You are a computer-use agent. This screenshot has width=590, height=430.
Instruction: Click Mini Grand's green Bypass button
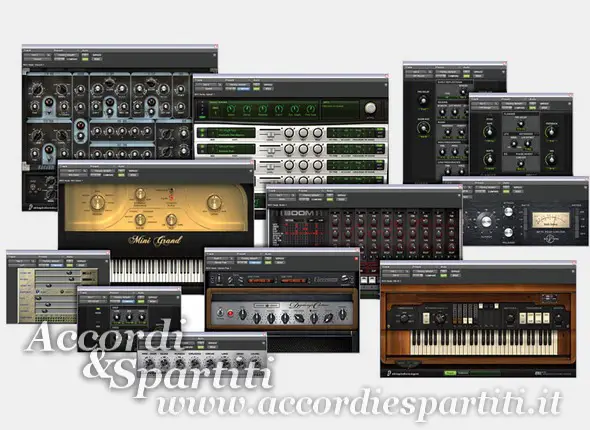click(121, 175)
